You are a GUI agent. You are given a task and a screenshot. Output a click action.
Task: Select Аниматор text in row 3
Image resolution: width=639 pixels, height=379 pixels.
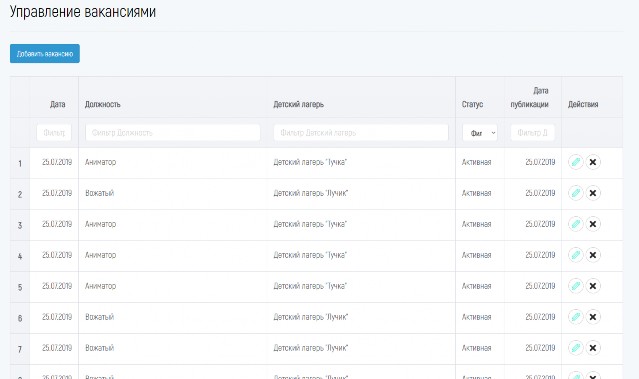click(x=101, y=224)
